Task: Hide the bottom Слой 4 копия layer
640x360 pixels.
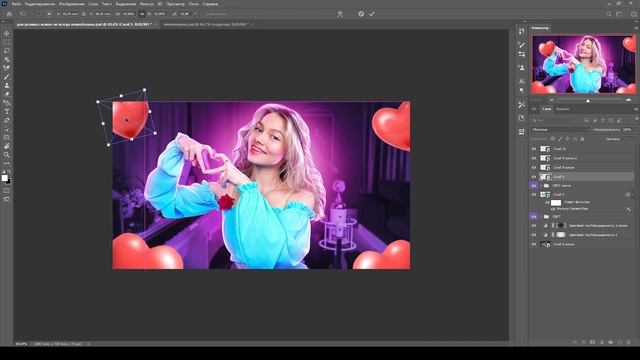Action: 533,244
